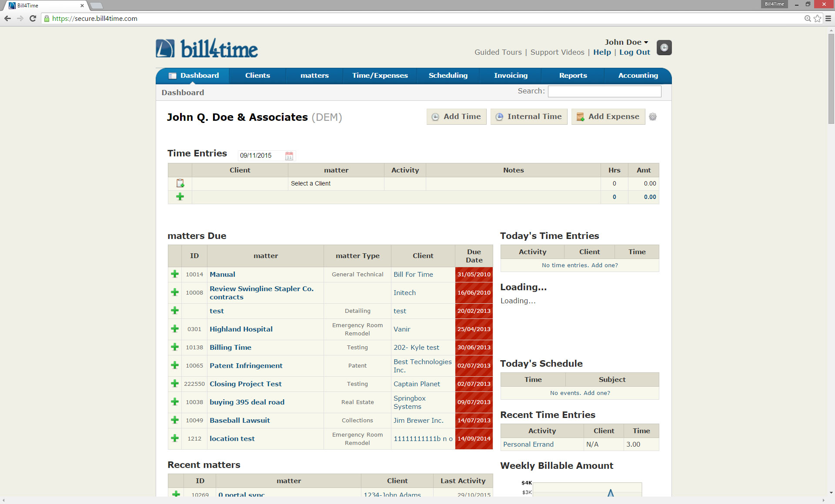Viewport: 835px width, 504px height.
Task: Open the calendar icon next to the date field
Action: [289, 156]
